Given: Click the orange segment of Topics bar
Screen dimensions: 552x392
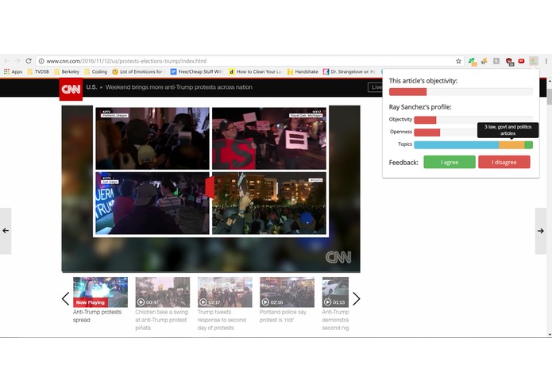Looking at the screenshot, I should click(511, 145).
